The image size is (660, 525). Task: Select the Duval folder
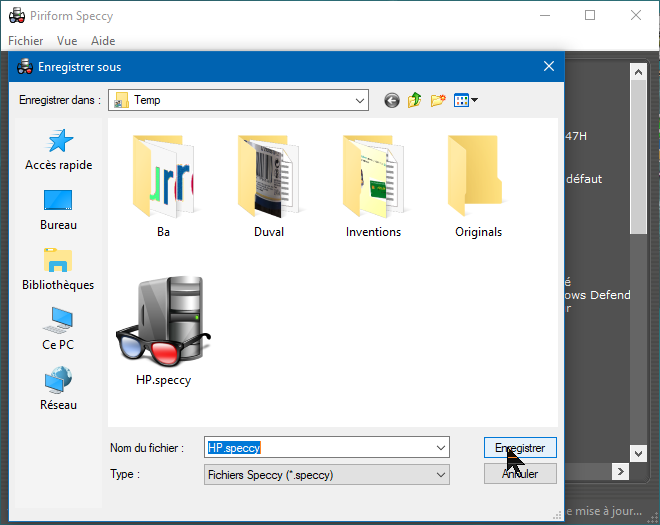point(269,186)
